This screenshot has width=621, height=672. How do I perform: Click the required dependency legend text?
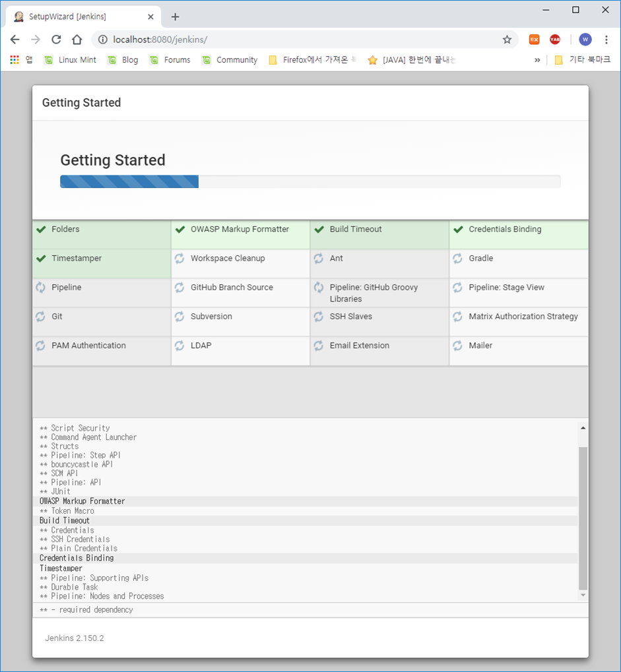pyautogui.click(x=86, y=609)
